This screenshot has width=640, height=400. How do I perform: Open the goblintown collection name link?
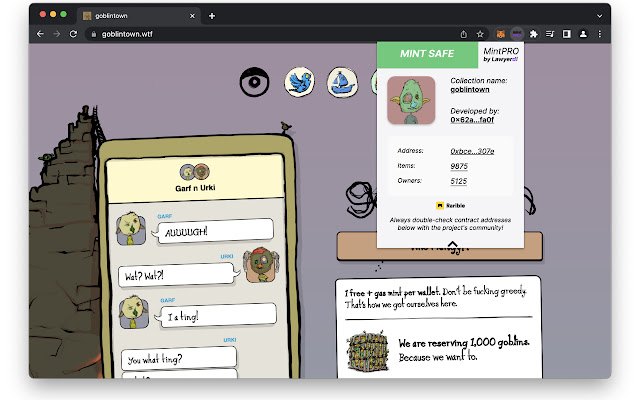pos(470,89)
